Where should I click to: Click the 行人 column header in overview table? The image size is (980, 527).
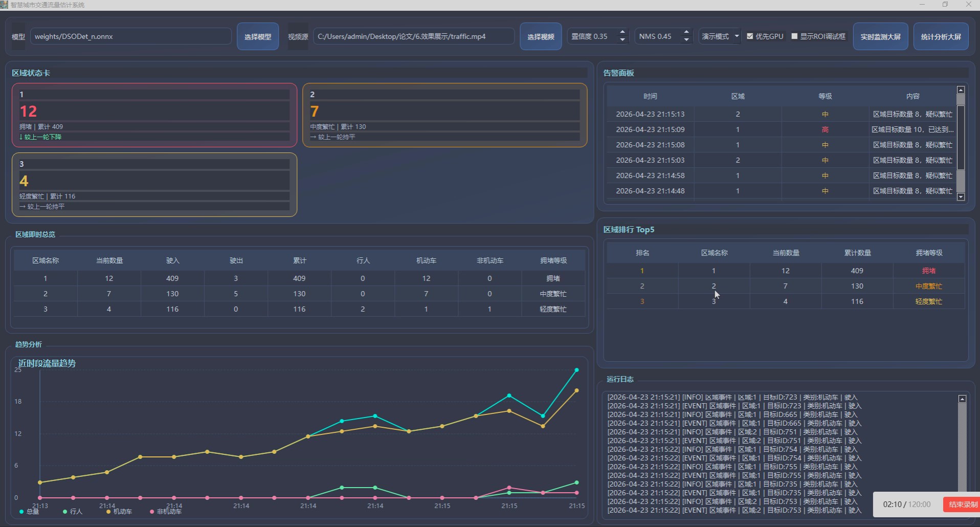(363, 260)
